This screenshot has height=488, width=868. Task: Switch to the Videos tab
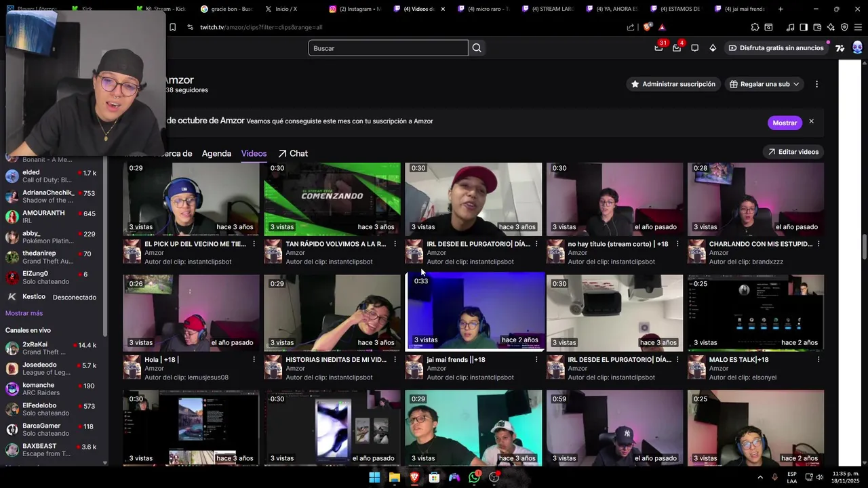coord(254,153)
